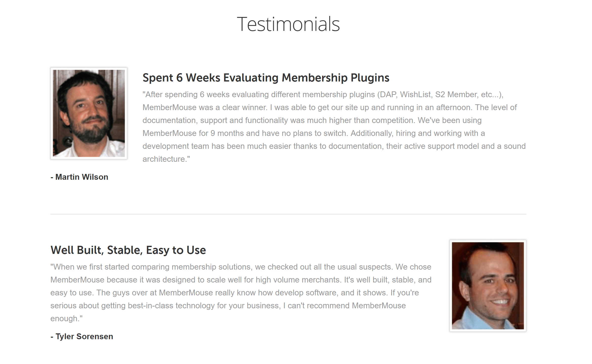Click 'easy to use.' starting Tyler's third line
Screen dimensions: 592x364
point(72,293)
